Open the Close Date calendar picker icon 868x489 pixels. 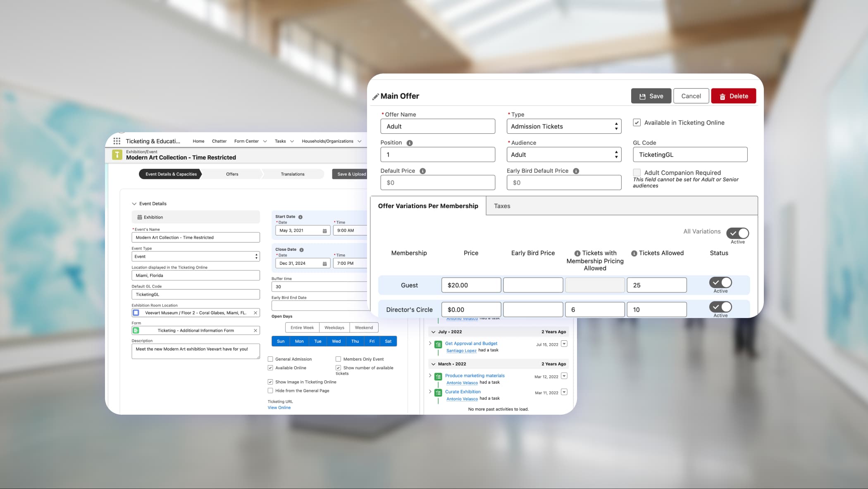click(x=324, y=263)
